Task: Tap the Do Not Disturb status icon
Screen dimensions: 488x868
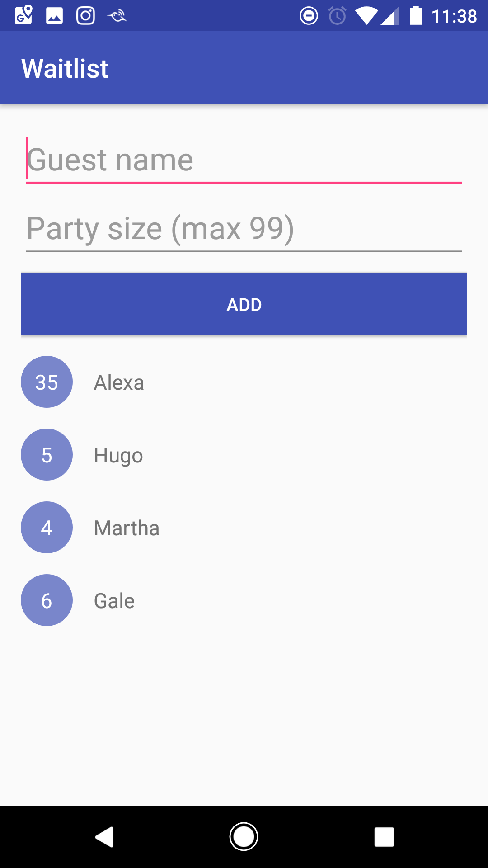Action: (309, 16)
